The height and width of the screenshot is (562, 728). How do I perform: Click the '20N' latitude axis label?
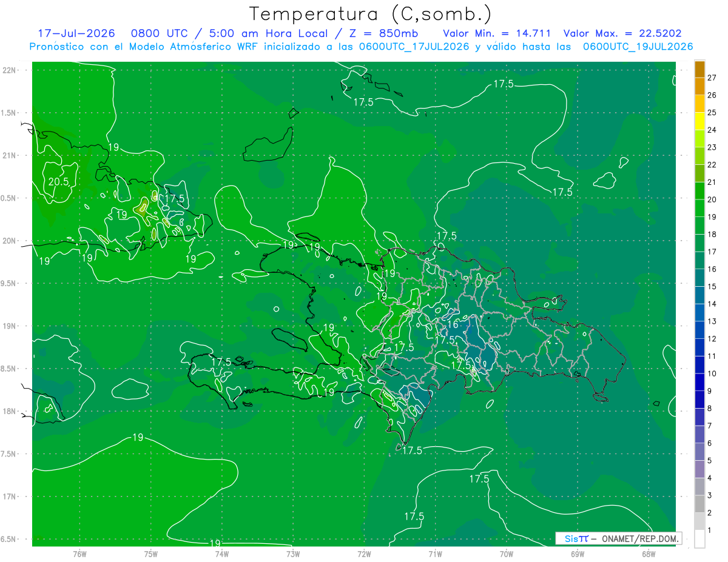click(x=9, y=241)
